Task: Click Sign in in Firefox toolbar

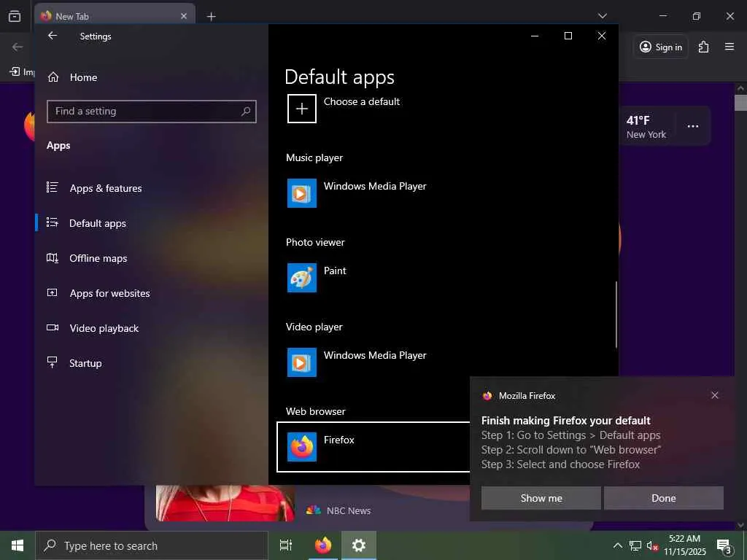Action: (x=661, y=47)
